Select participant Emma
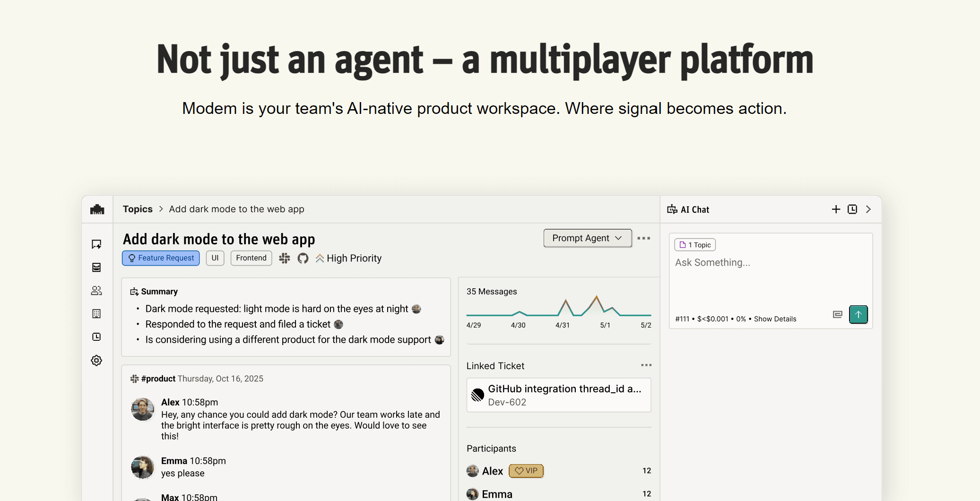Viewport: 980px width, 501px height. [559, 494]
